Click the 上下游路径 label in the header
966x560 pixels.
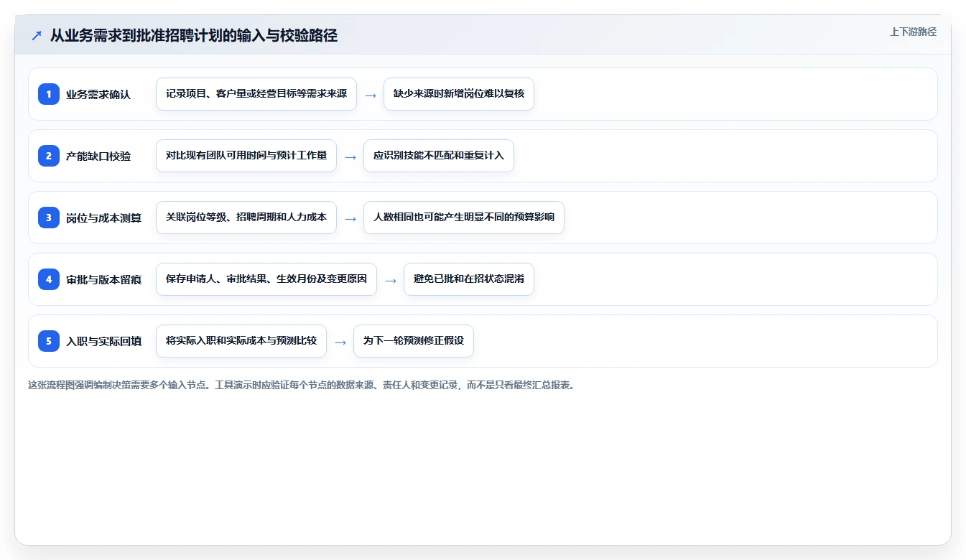point(913,32)
